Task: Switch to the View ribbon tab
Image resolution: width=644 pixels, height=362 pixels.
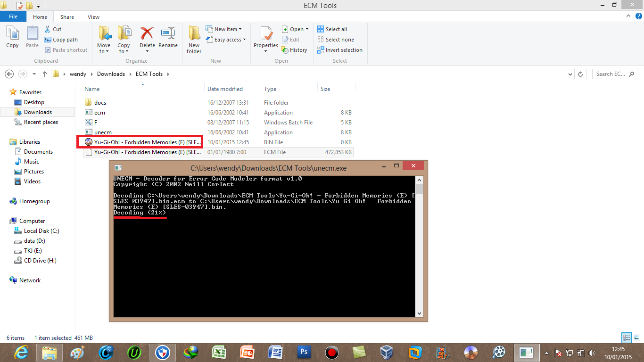Action: tap(93, 17)
